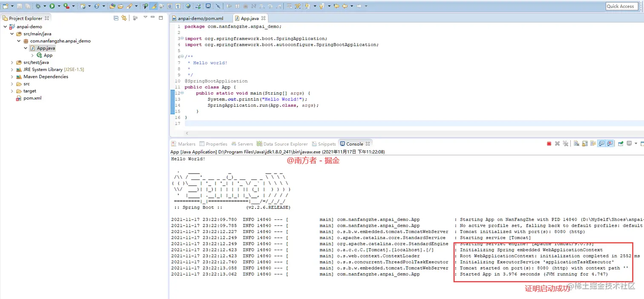Collapse com.nanfangzhe.anpai_demo package
The width and height of the screenshot is (644, 299).
click(x=19, y=41)
